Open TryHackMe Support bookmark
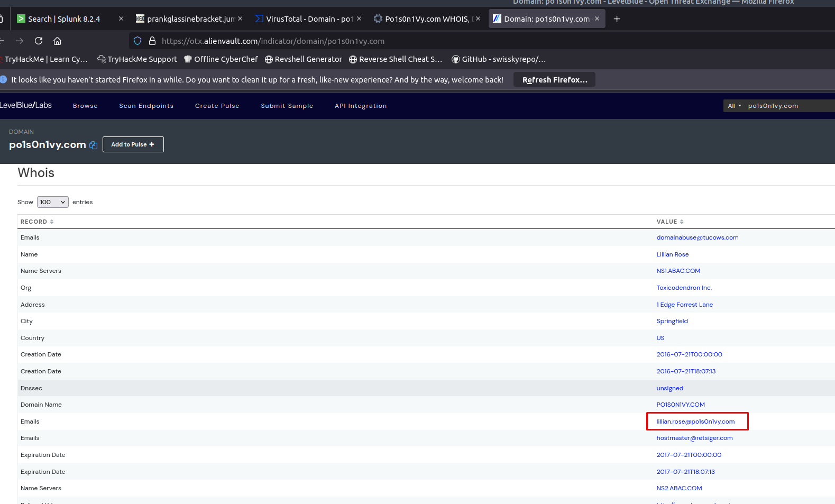The width and height of the screenshot is (835, 504). pos(137,59)
